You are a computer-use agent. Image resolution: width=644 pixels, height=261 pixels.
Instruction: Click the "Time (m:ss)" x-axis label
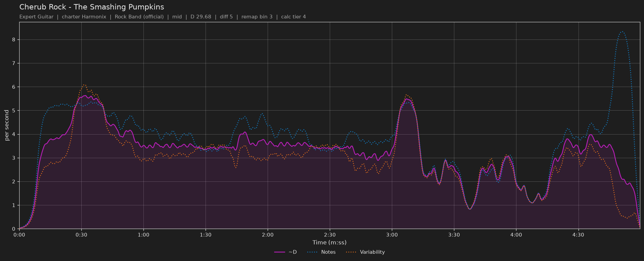pos(329,242)
